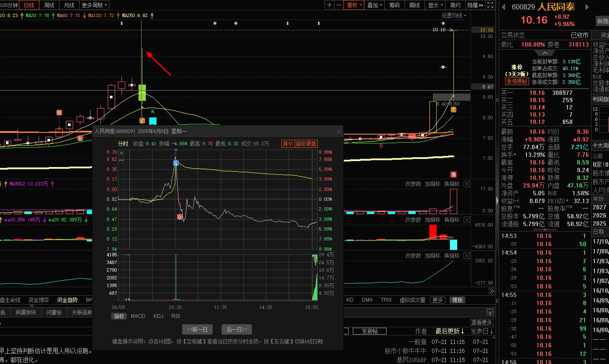Select the DMA indicator tab
609x364 pixels.
(367, 300)
